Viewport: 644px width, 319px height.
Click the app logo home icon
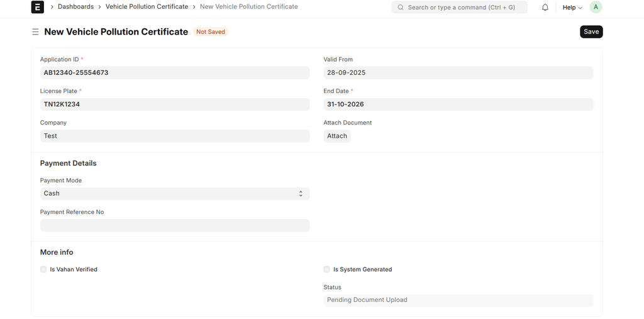tap(38, 7)
